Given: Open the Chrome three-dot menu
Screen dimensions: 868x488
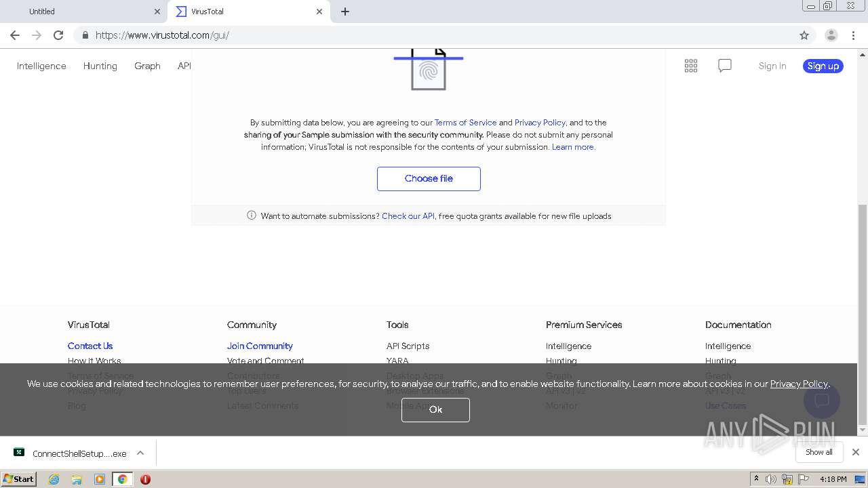Looking at the screenshot, I should 853,35.
